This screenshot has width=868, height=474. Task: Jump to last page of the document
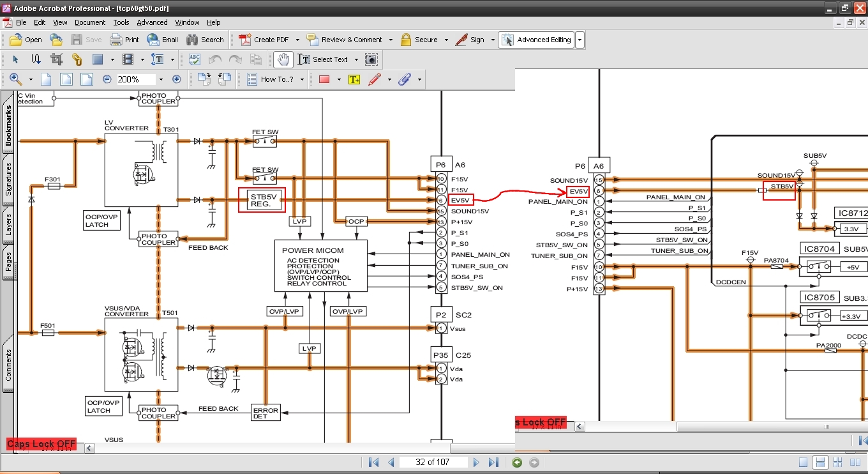[x=493, y=463]
